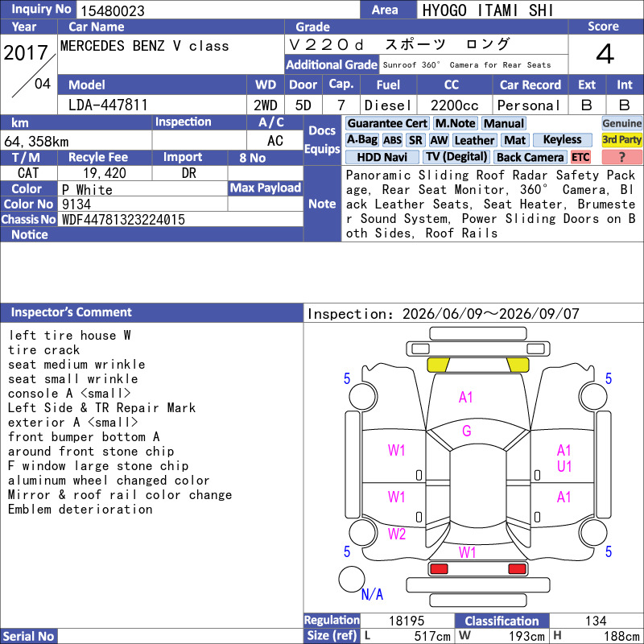Click the yellow 3rd Party badge
Screen dimensions: 644x644
(621, 140)
